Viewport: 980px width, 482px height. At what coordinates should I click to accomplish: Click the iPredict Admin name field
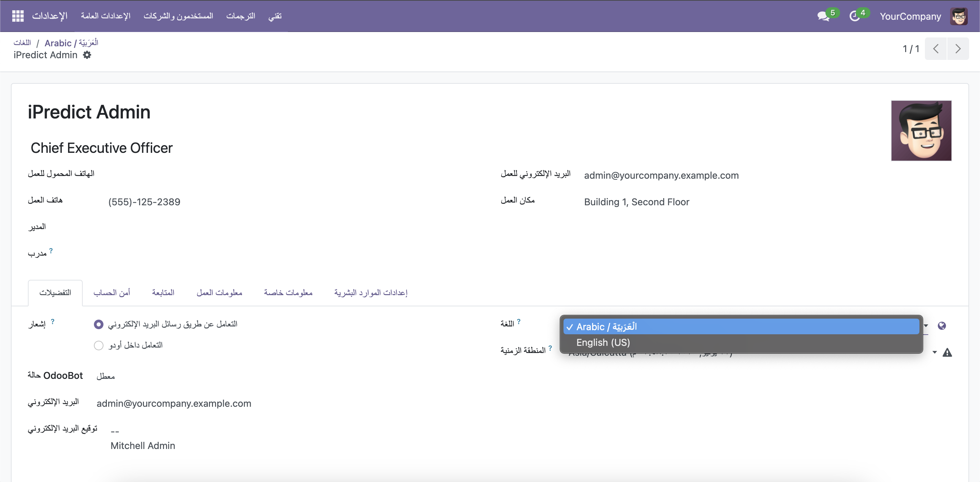[89, 112]
